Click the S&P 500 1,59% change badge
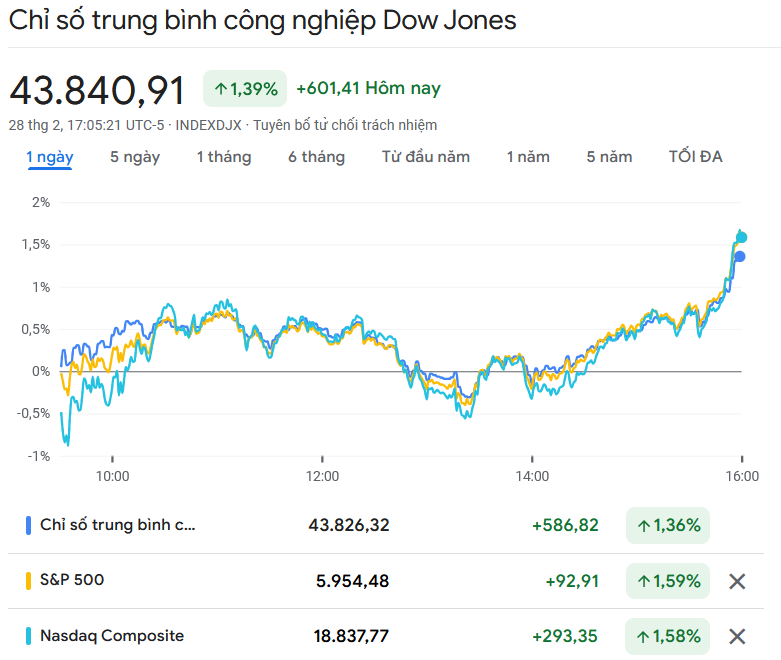781x660 pixels. 668,581
